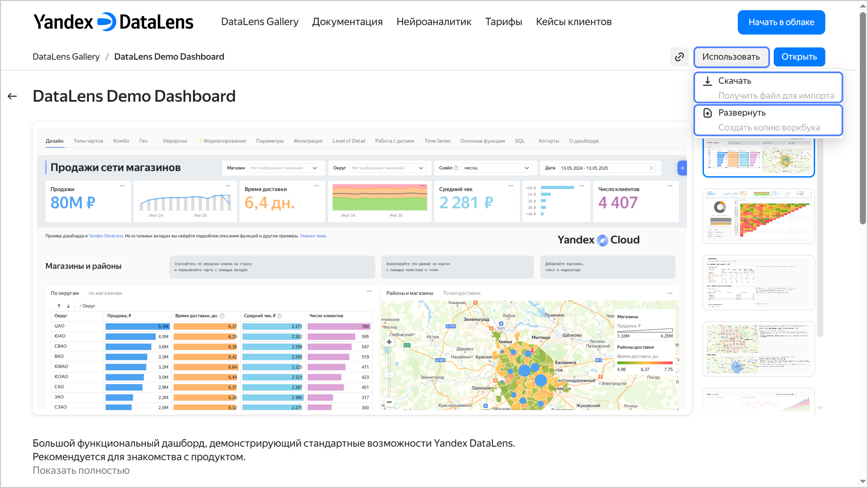Image resolution: width=868 pixels, height=488 pixels.
Task: Click the Yandex DataLens logo
Action: tap(113, 22)
